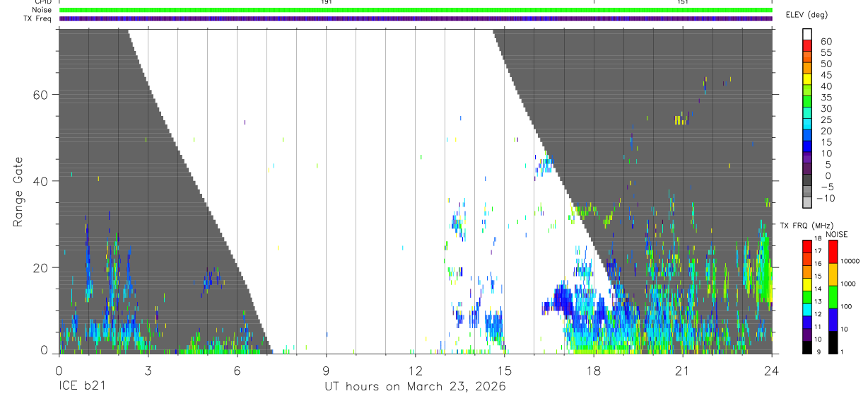Click the ELEV legend value 45
Viewport: 868px width, 401px height.
tap(826, 75)
